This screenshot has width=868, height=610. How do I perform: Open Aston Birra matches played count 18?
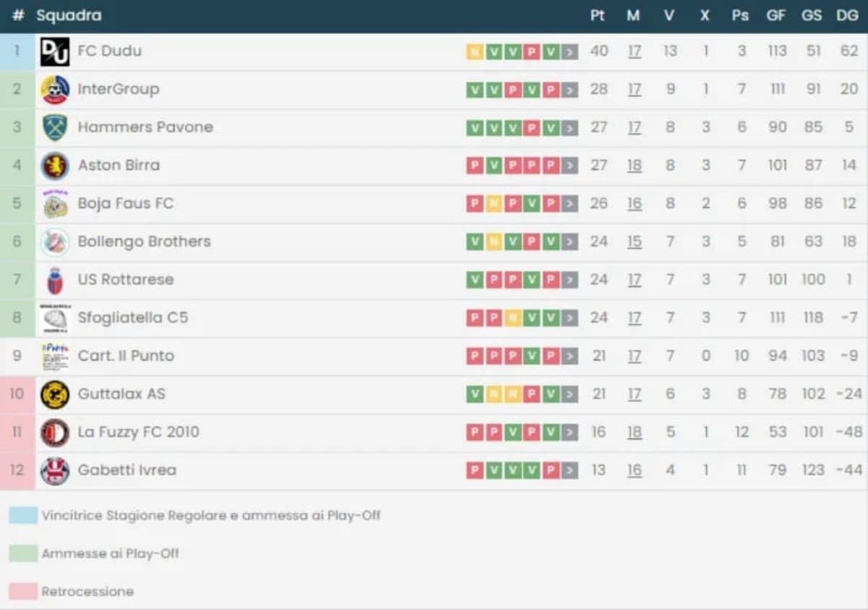tap(634, 166)
